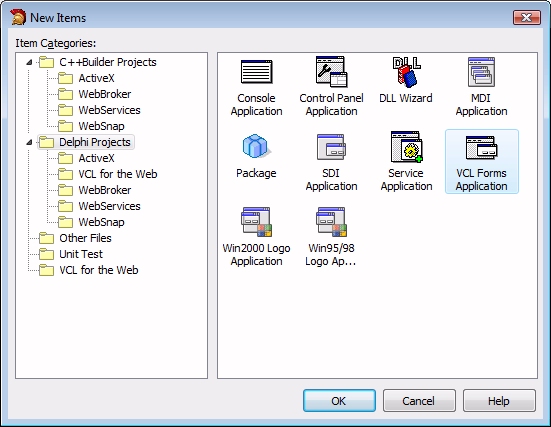Confirm with the OK button

(339, 401)
